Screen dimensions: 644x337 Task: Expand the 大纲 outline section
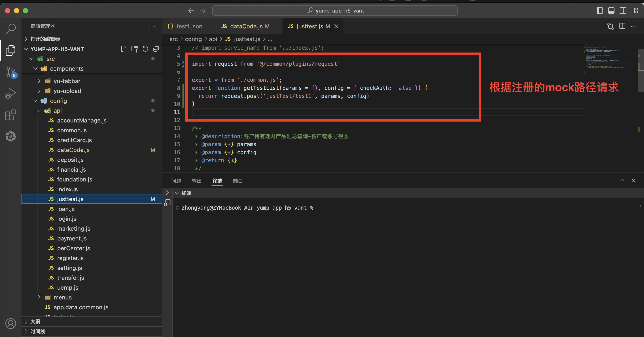pyautogui.click(x=92, y=322)
